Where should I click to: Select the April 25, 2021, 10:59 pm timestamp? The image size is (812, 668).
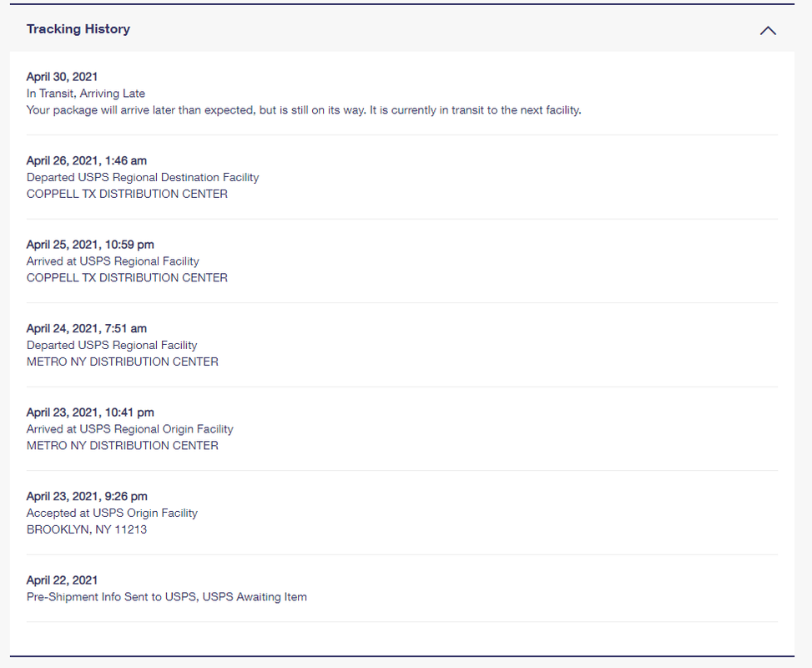[90, 245]
